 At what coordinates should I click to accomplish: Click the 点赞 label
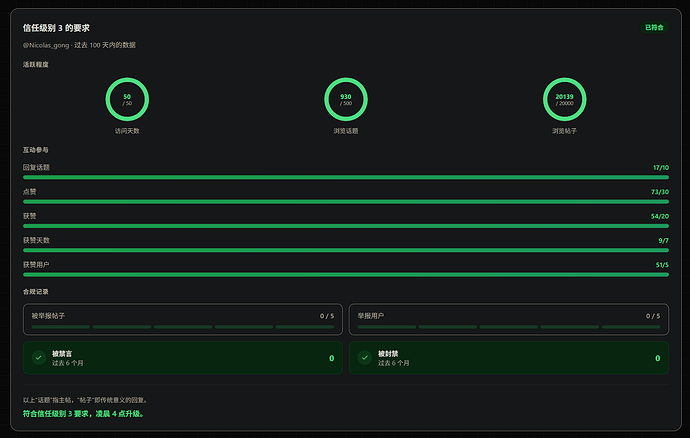(x=29, y=191)
